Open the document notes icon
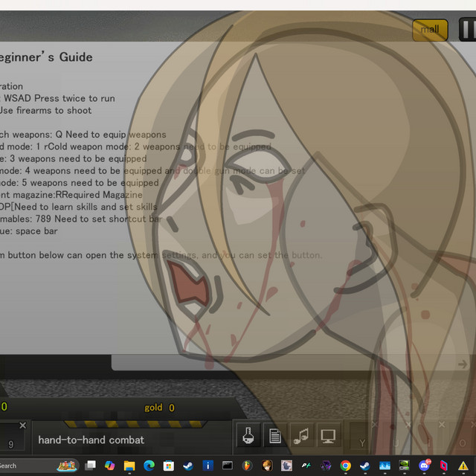The width and height of the screenshot is (476, 476). point(275,435)
